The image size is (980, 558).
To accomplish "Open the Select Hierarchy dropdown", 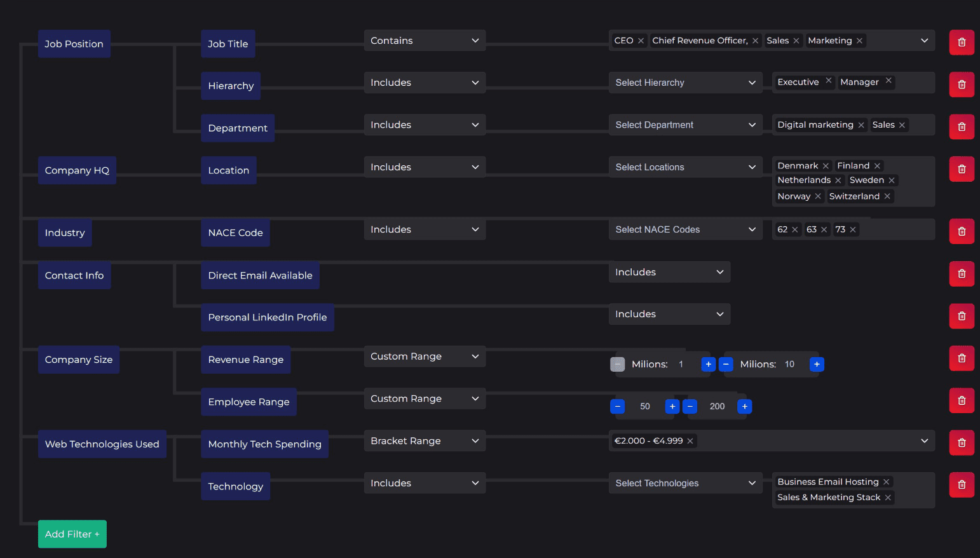I will coord(684,83).
